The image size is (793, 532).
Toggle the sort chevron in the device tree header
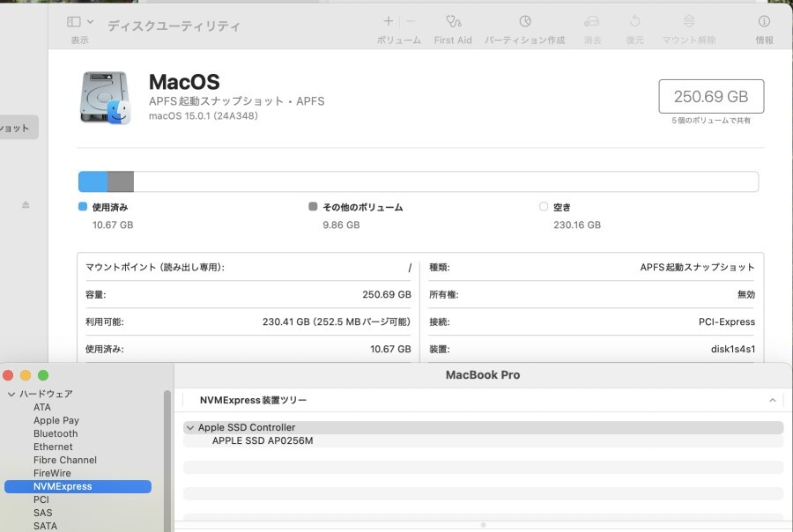[x=772, y=400]
